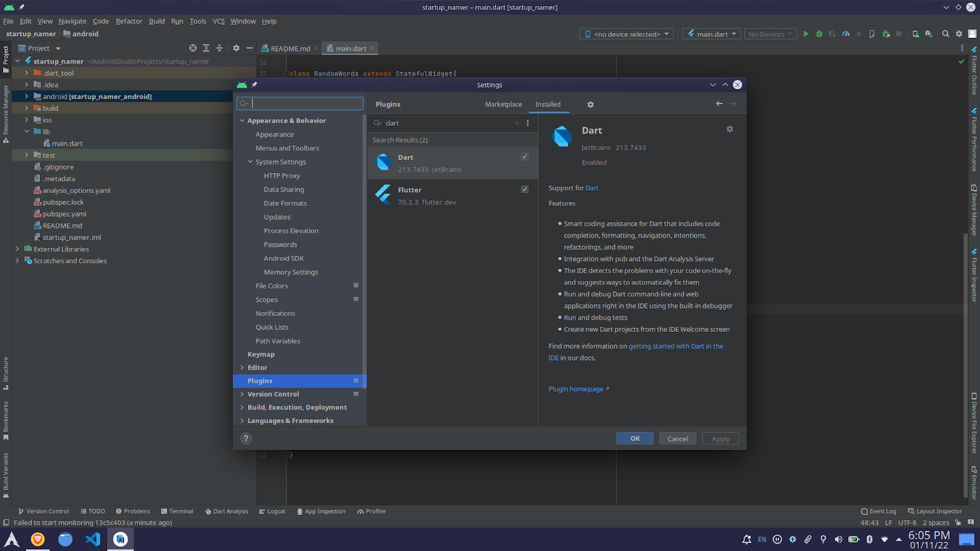
Task: Disable the Dart plugin checkbox
Action: click(x=525, y=157)
